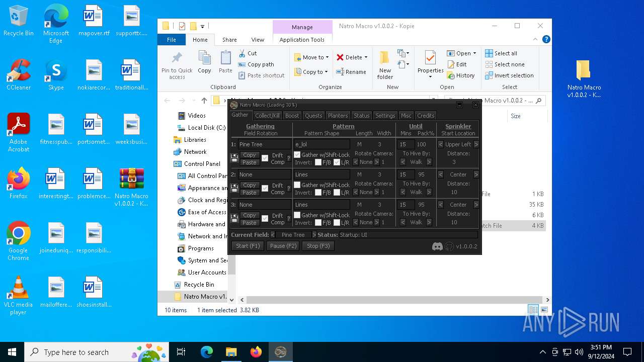Click the save icon for gathering field 1
The height and width of the screenshot is (362, 644).
pyautogui.click(x=234, y=158)
